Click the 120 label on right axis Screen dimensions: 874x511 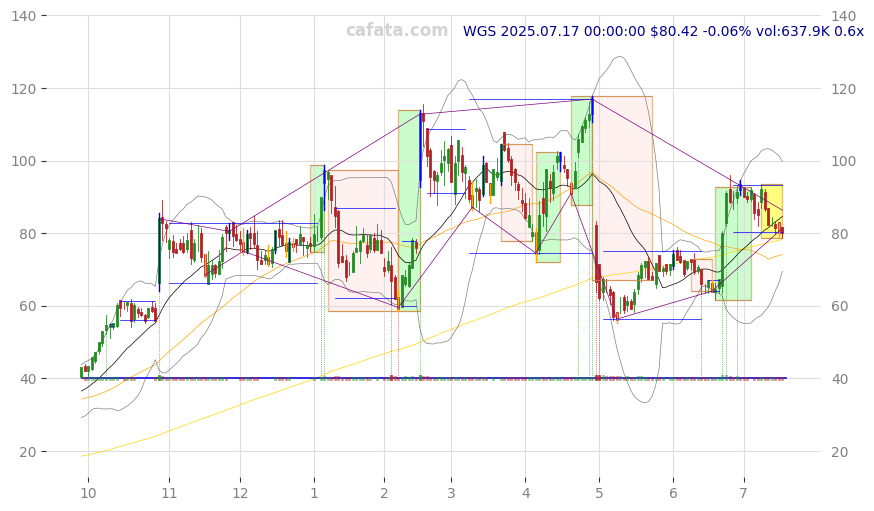coord(843,89)
